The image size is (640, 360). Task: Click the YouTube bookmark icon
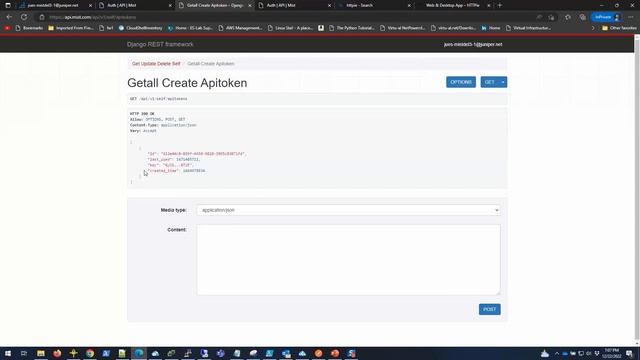(7, 28)
